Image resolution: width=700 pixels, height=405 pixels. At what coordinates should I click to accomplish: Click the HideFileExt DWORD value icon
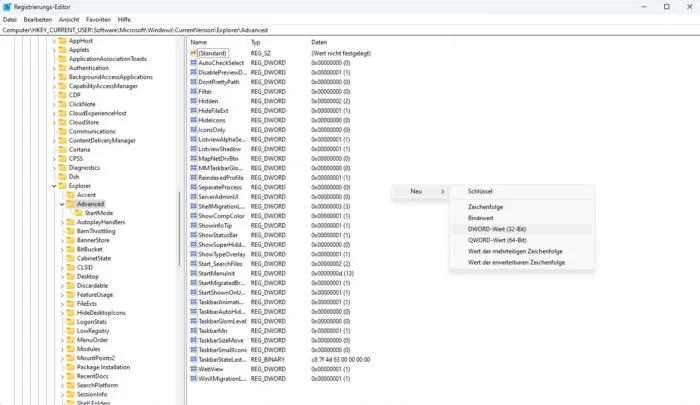click(x=193, y=111)
